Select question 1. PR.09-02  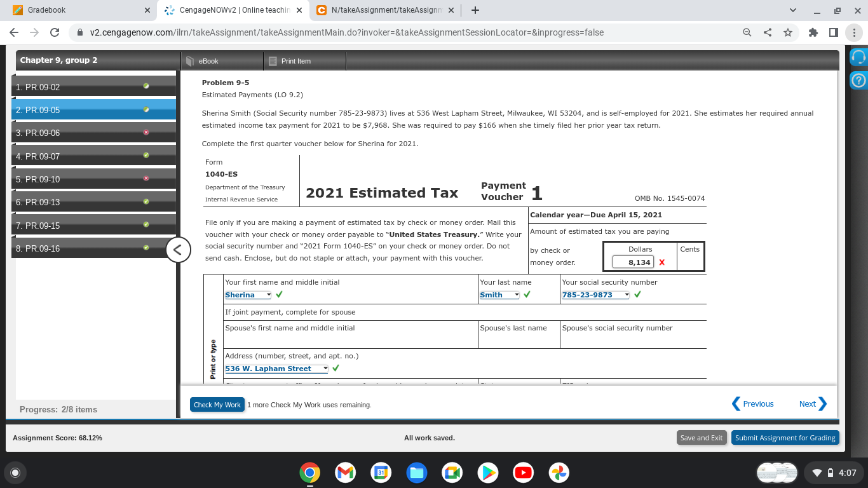pos(93,87)
